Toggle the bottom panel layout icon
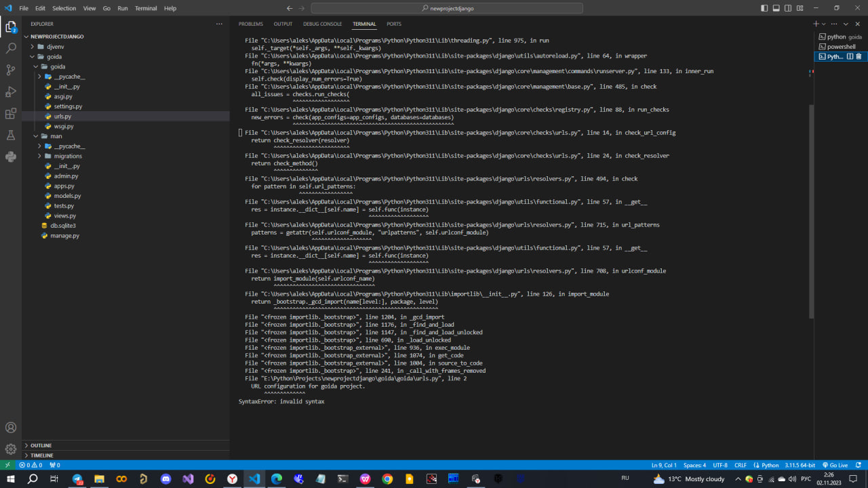The height and width of the screenshot is (488, 868). [776, 8]
